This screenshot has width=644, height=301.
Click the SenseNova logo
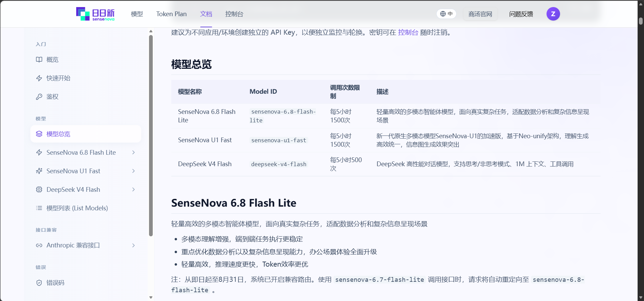[95, 14]
